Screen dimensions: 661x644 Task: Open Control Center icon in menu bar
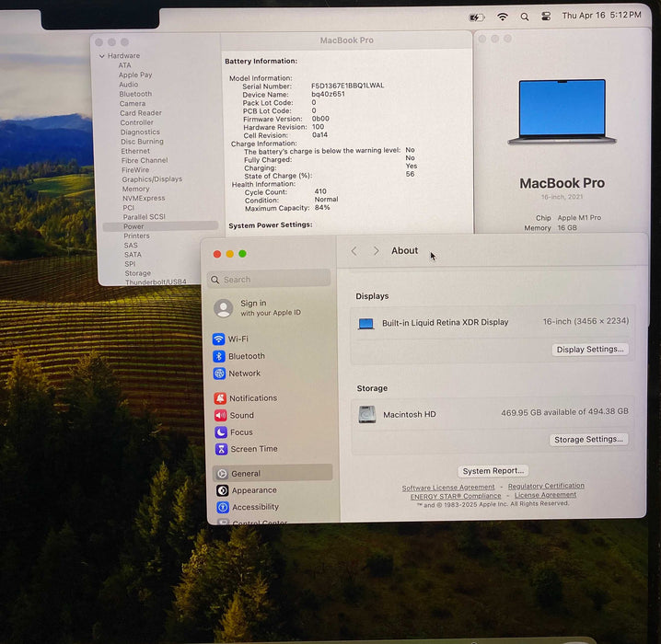tap(546, 17)
